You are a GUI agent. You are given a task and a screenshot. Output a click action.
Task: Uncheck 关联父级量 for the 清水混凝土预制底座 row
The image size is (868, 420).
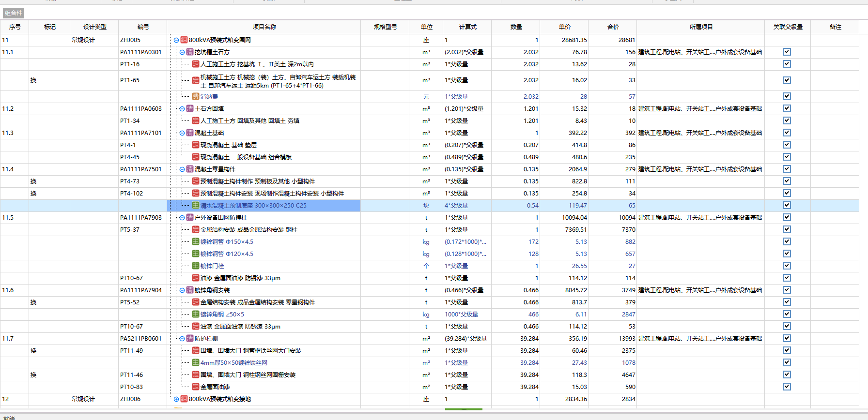(x=787, y=205)
